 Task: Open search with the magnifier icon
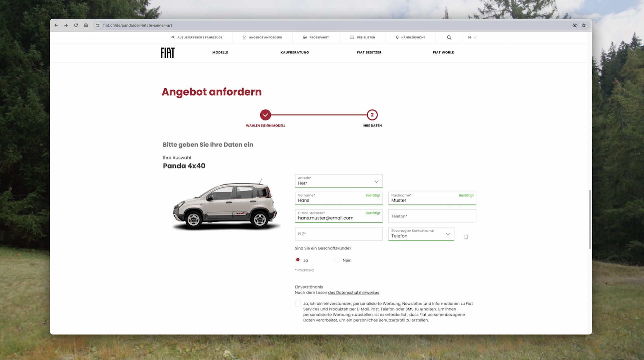(449, 37)
